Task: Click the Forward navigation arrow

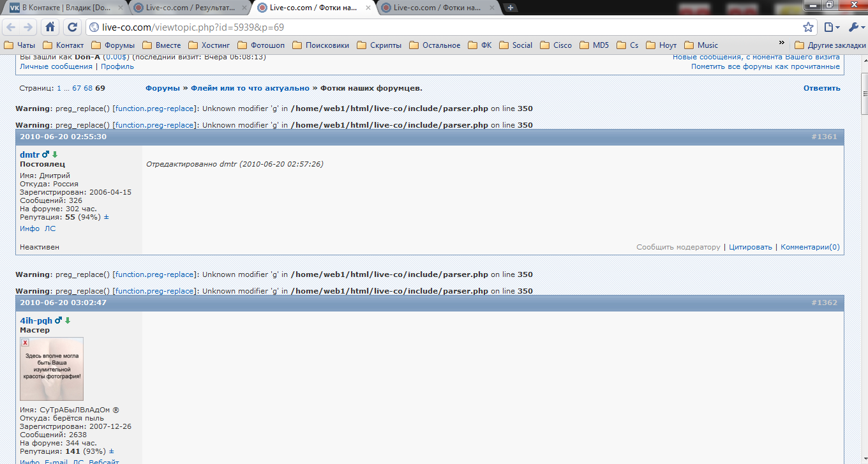Action: coord(28,27)
